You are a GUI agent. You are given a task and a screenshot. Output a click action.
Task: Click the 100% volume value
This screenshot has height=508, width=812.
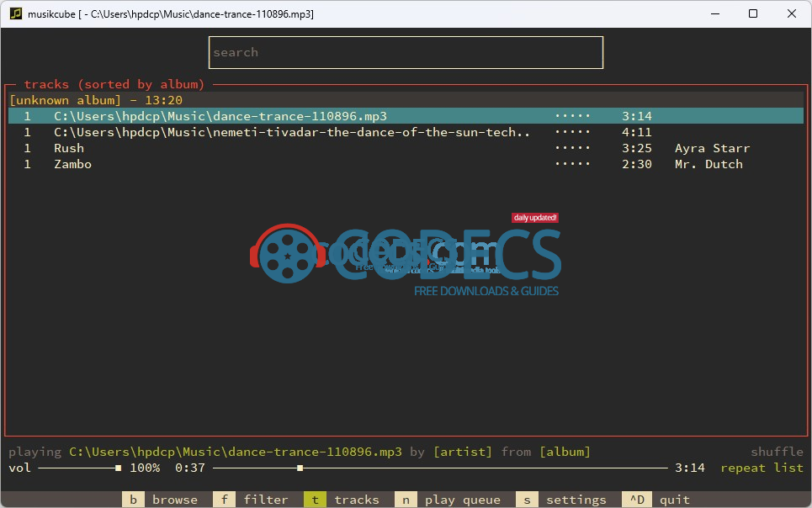tap(145, 468)
